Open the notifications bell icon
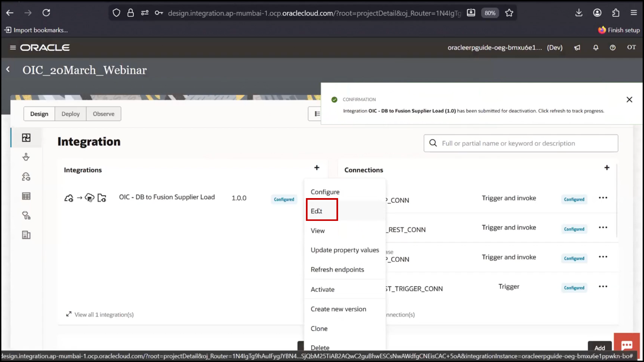Screen dimensions: 644x362 (596, 48)
